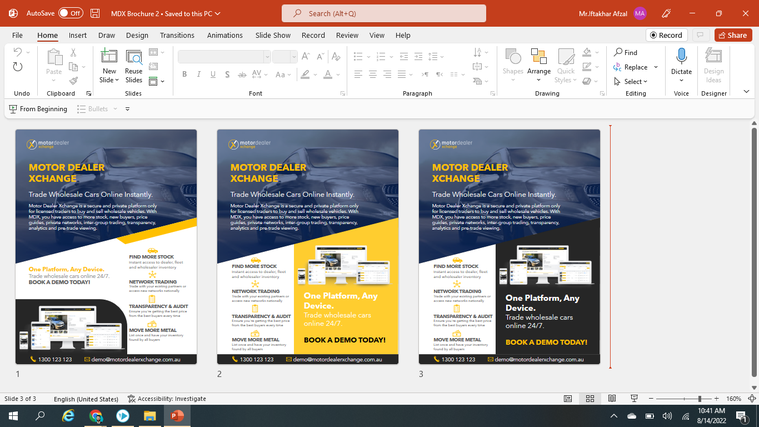Image resolution: width=759 pixels, height=427 pixels.
Task: Open the Design Ideas pane
Action: coord(713,66)
